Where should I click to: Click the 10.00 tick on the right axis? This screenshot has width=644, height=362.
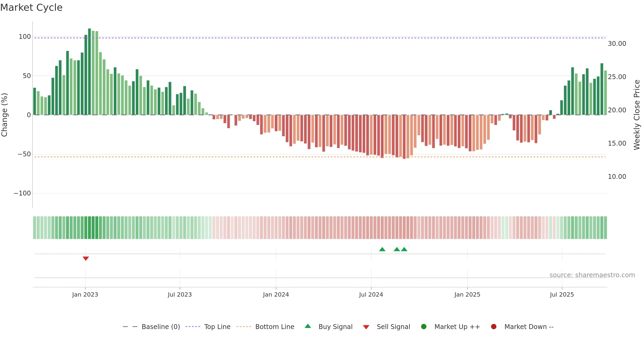click(617, 177)
